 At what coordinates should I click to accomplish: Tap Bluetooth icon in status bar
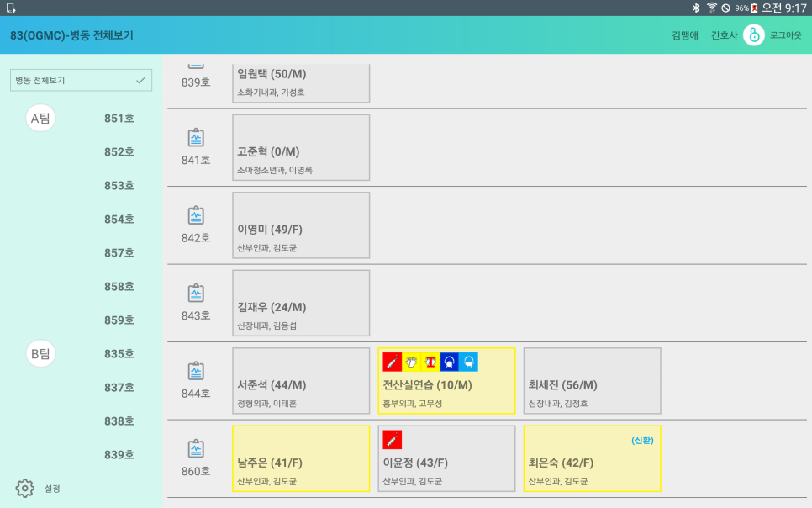click(696, 8)
